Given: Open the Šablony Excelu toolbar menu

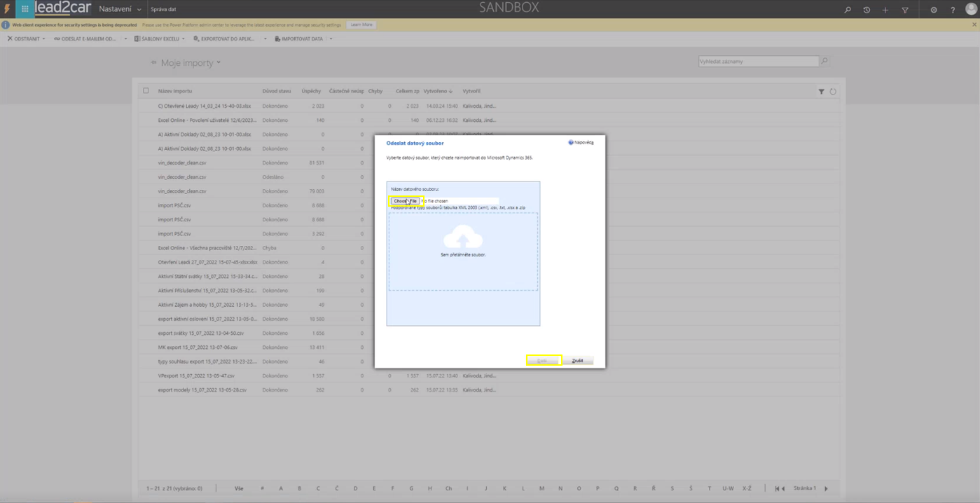Looking at the screenshot, I should tap(160, 39).
